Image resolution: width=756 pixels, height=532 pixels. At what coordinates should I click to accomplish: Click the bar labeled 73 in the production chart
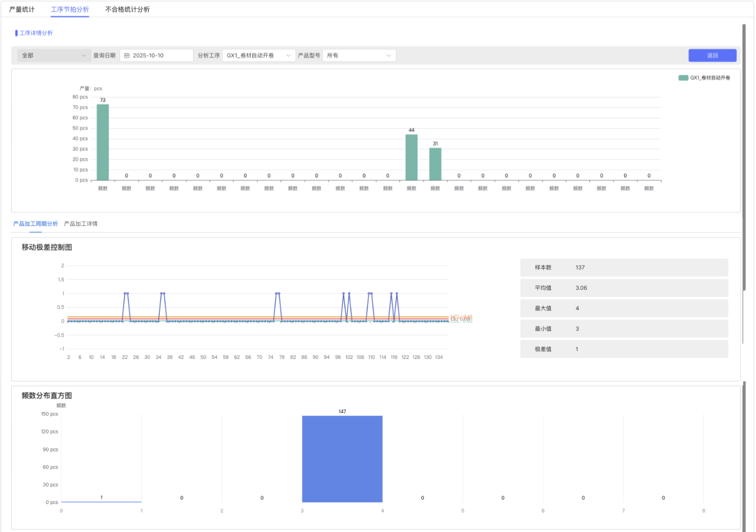pyautogui.click(x=103, y=143)
